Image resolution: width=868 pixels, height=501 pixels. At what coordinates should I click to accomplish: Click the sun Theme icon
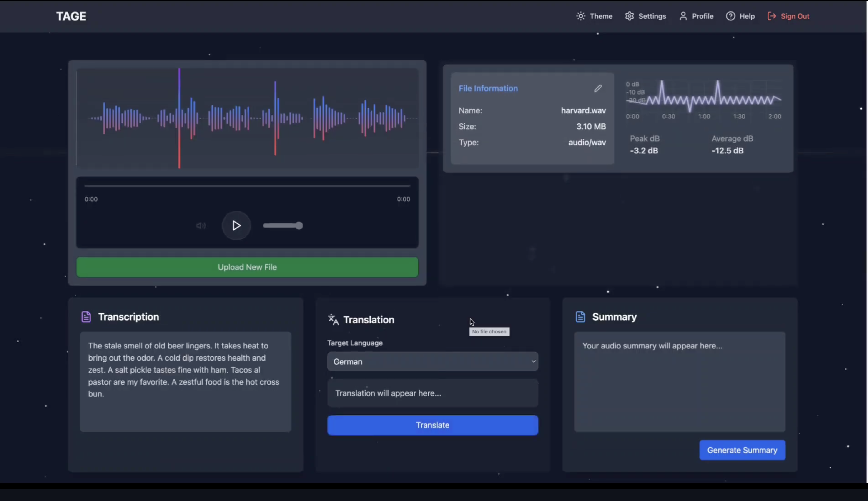[581, 16]
